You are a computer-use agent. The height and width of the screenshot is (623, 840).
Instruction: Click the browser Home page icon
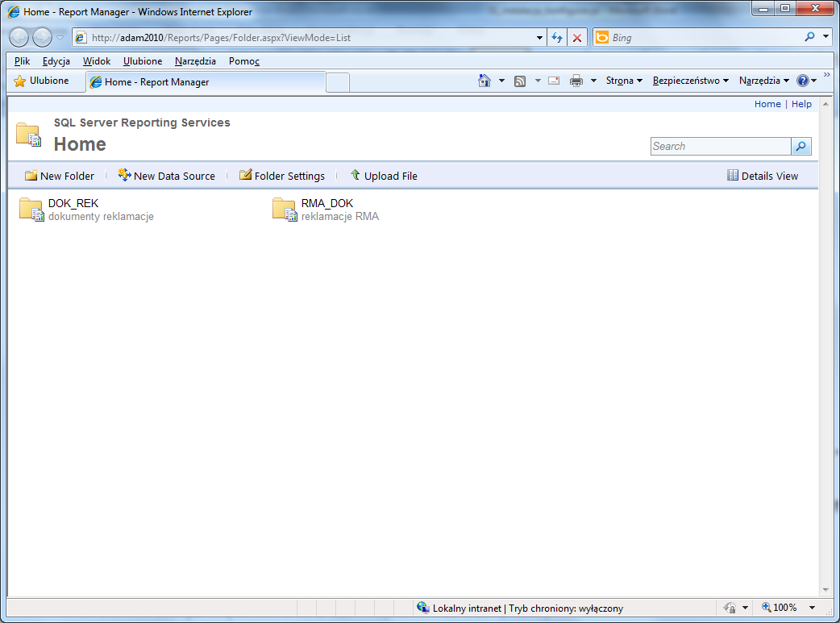click(x=484, y=81)
